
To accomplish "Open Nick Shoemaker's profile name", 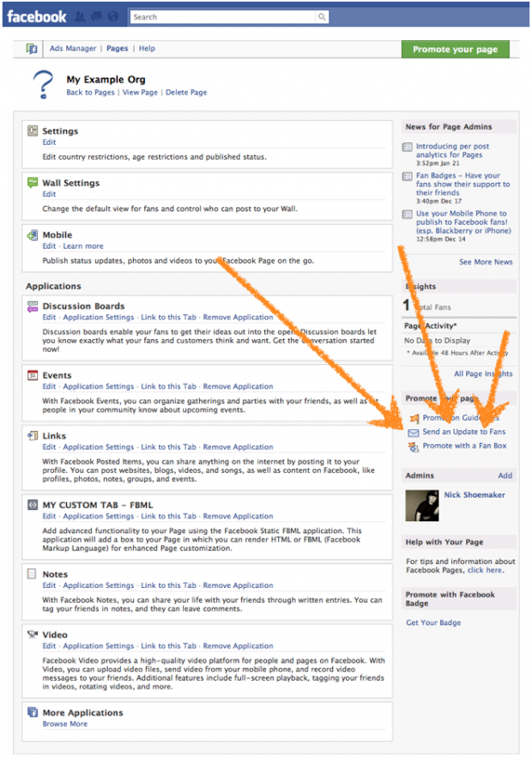I will [x=475, y=494].
